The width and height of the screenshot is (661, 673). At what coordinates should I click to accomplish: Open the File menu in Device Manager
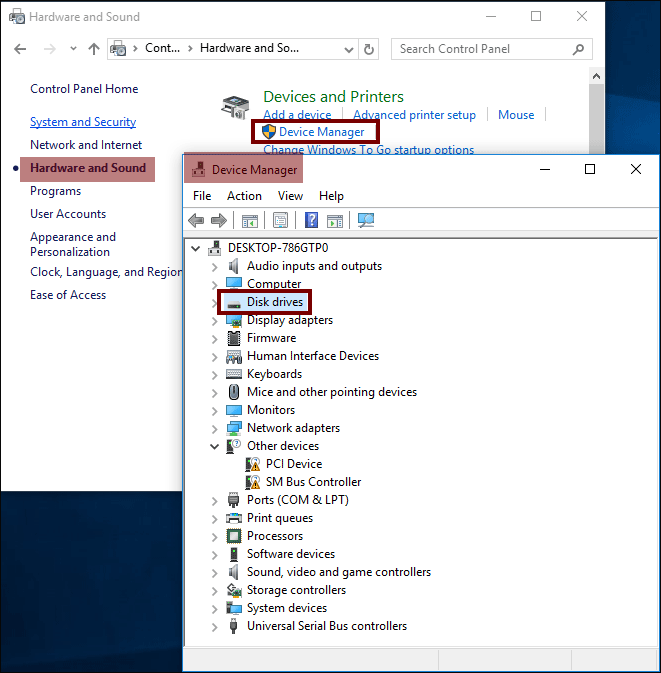(202, 196)
